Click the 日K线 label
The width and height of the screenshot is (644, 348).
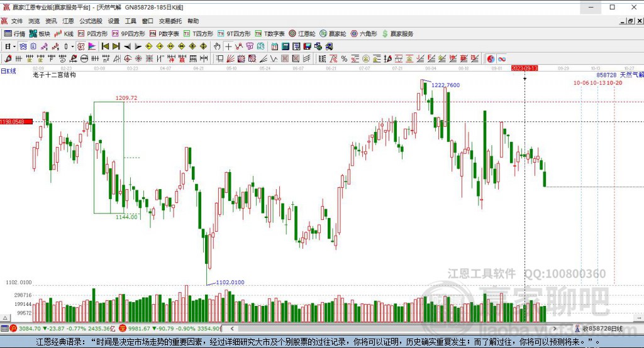8,71
